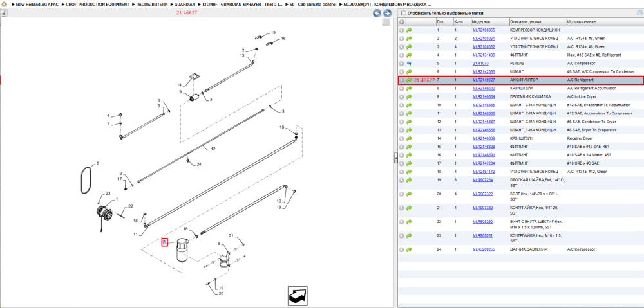Select callout 9 dryer label in diagram
The image size is (644, 308).
[x=180, y=92]
